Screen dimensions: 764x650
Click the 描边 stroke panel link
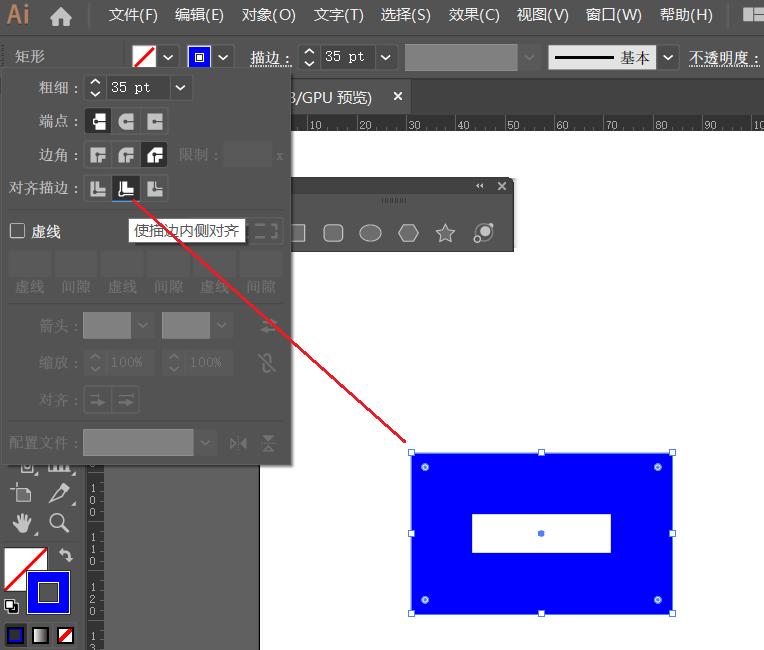pos(270,58)
